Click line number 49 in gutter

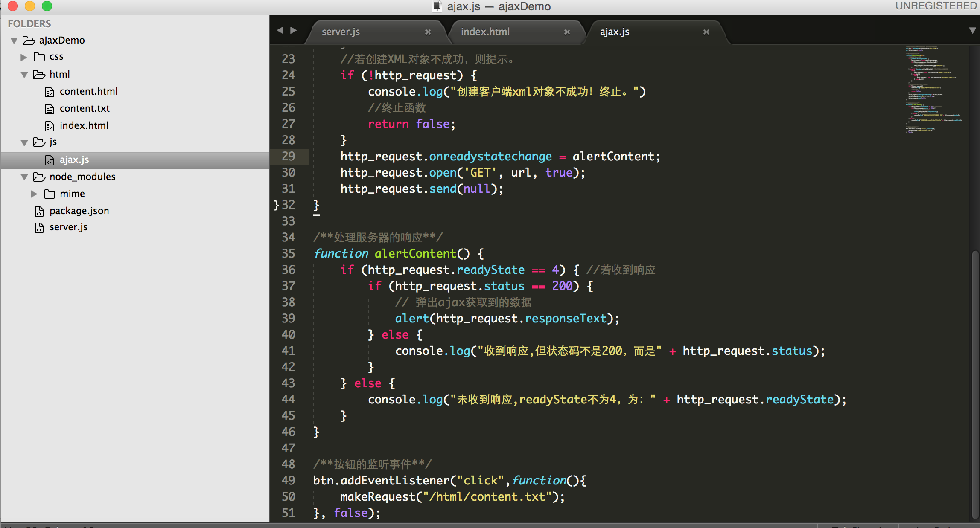click(289, 481)
